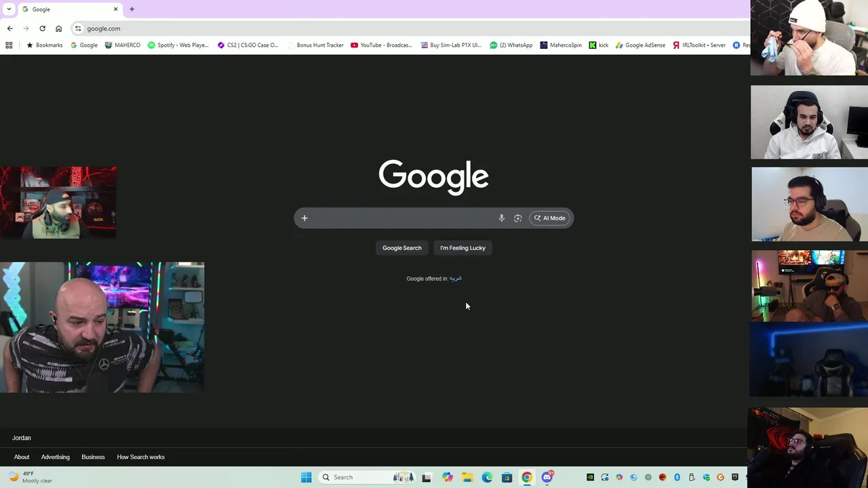Open the MAHERCO bookmark
Viewport: 868px width, 488px height.
tap(123, 45)
